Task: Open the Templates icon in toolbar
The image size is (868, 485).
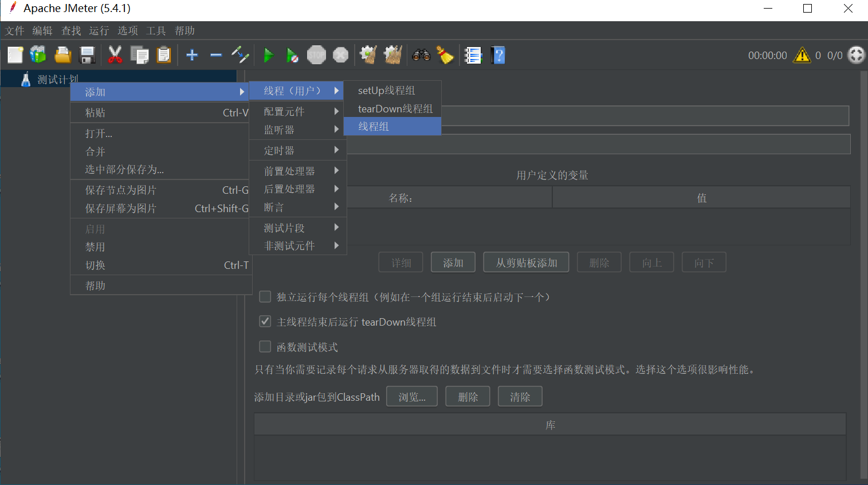Action: coord(38,55)
